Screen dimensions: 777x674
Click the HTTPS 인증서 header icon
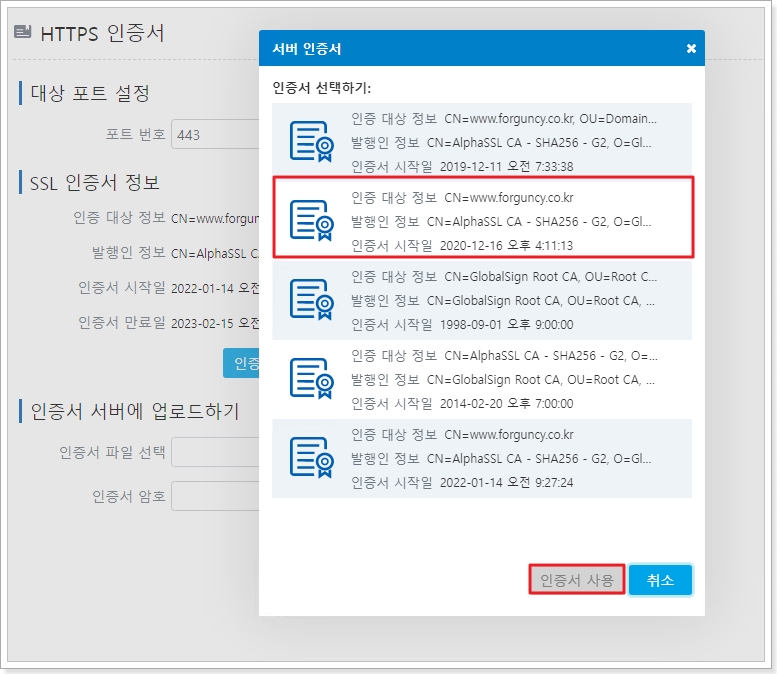click(x=23, y=32)
